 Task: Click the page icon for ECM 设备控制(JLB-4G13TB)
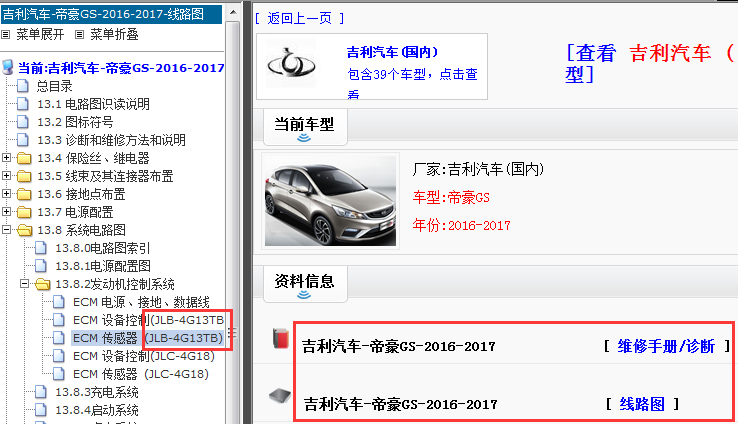point(59,320)
